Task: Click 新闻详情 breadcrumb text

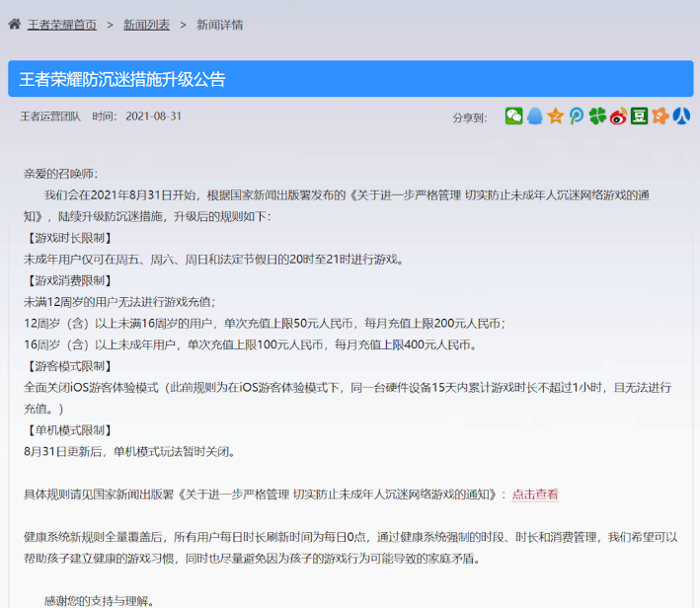Action: point(219,25)
